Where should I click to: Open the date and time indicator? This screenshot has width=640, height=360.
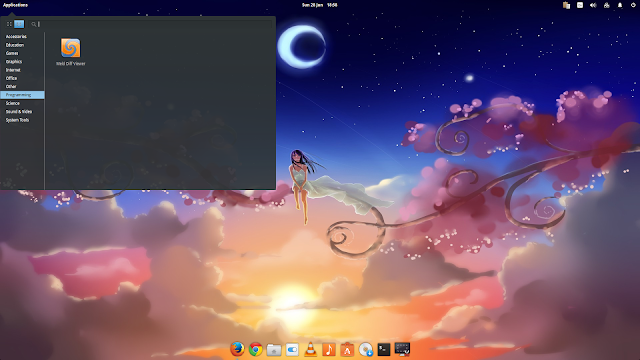320,5
